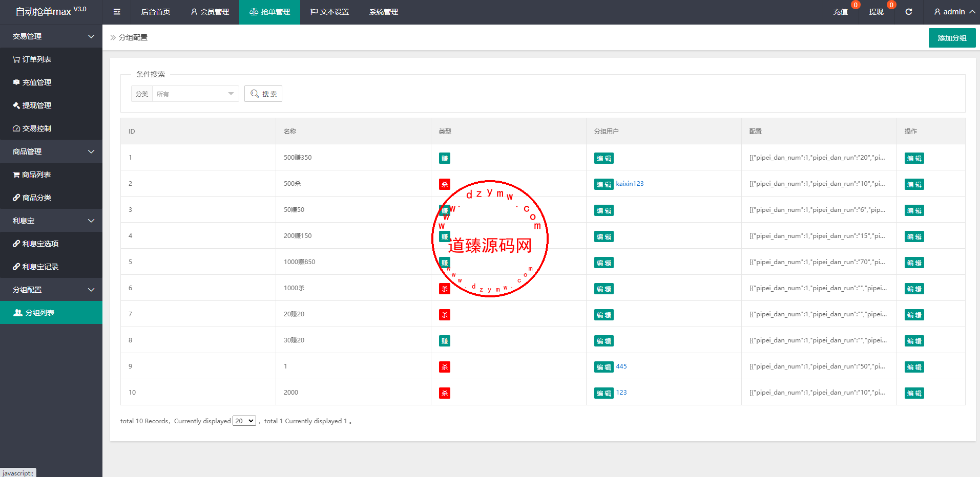The width and height of the screenshot is (980, 477).
Task: Select 分组列表 in the sidebar
Action: click(x=51, y=313)
